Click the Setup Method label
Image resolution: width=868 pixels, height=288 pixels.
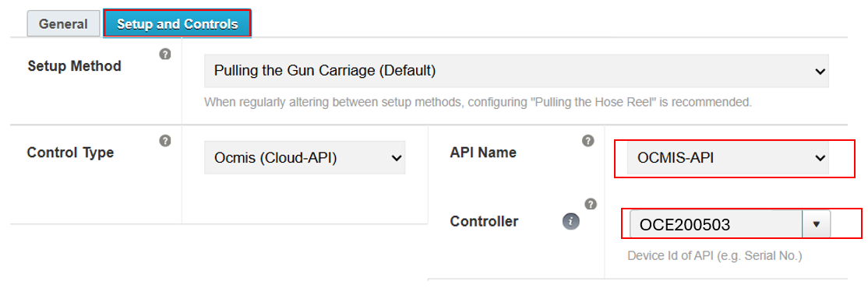pos(74,66)
